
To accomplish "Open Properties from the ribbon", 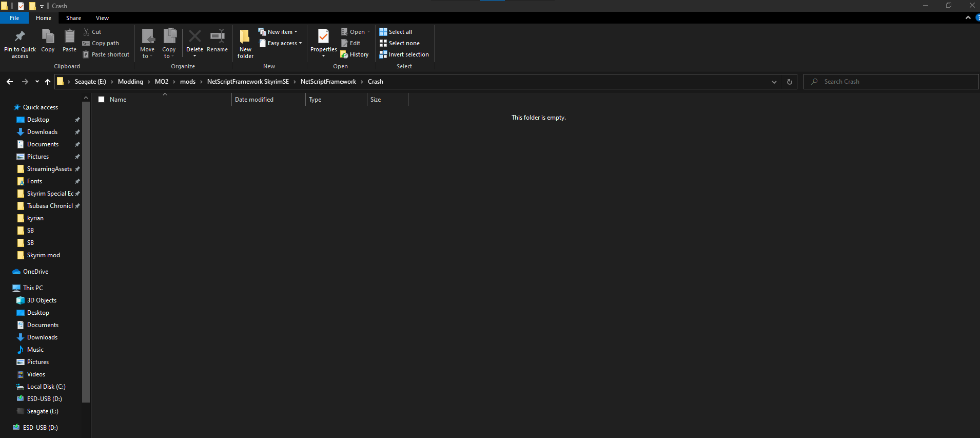I will [323, 42].
